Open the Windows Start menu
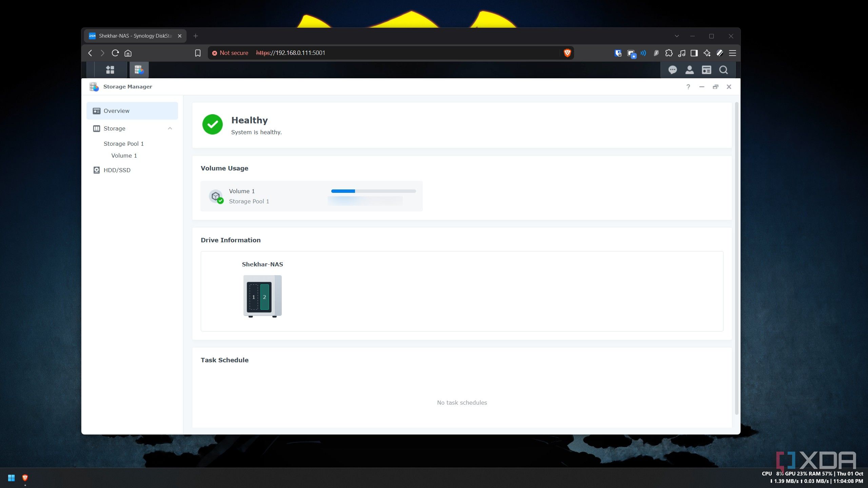 (11, 478)
